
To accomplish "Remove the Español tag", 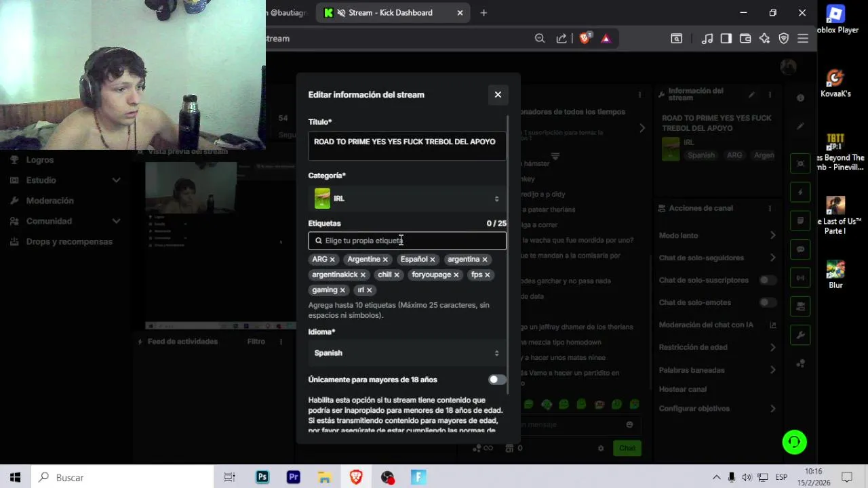I will coord(432,260).
